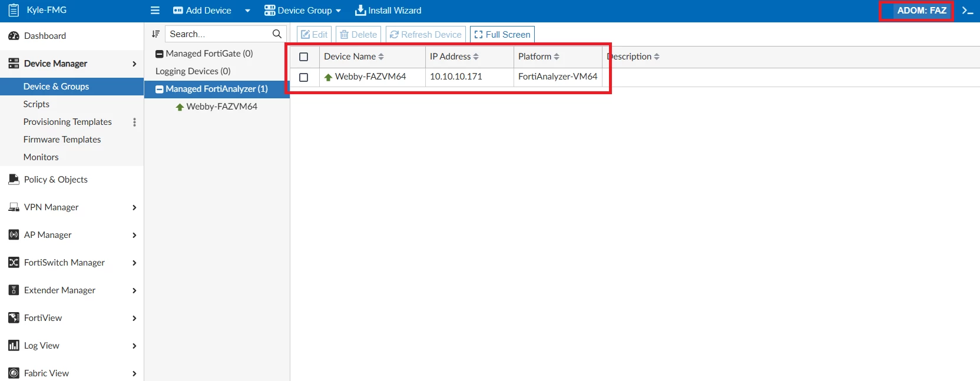Expand the FortiView chevron

click(x=134, y=318)
